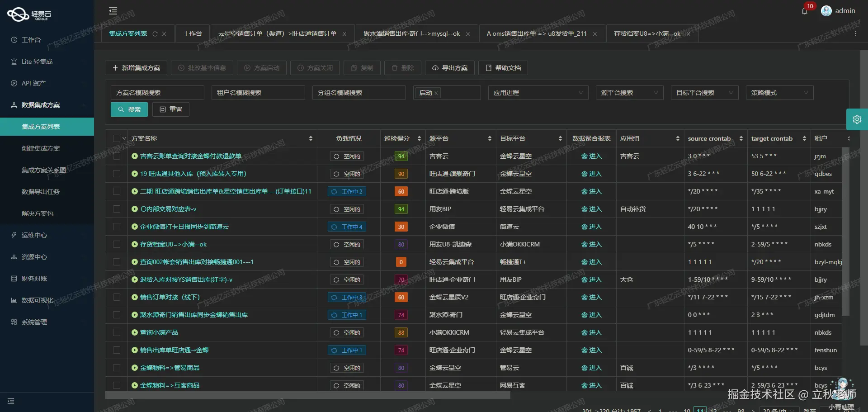Open the 应用进程 dropdown
The height and width of the screenshot is (412, 868).
(x=538, y=93)
